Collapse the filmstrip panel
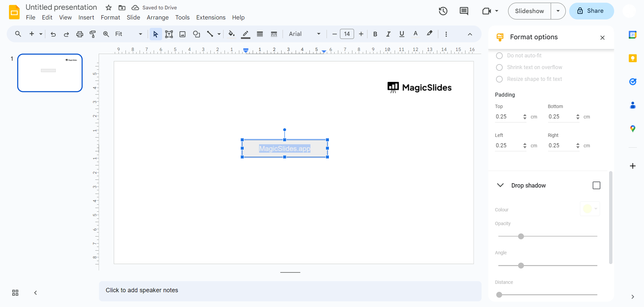Screen dimensions: 644x307 point(36,293)
